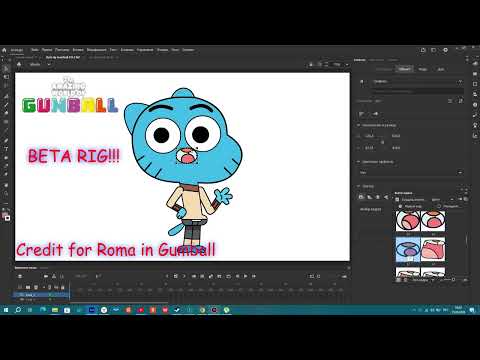The height and width of the screenshot is (360, 480).
Task: Open workspace settings gear icon at top right
Action: pos(446,50)
